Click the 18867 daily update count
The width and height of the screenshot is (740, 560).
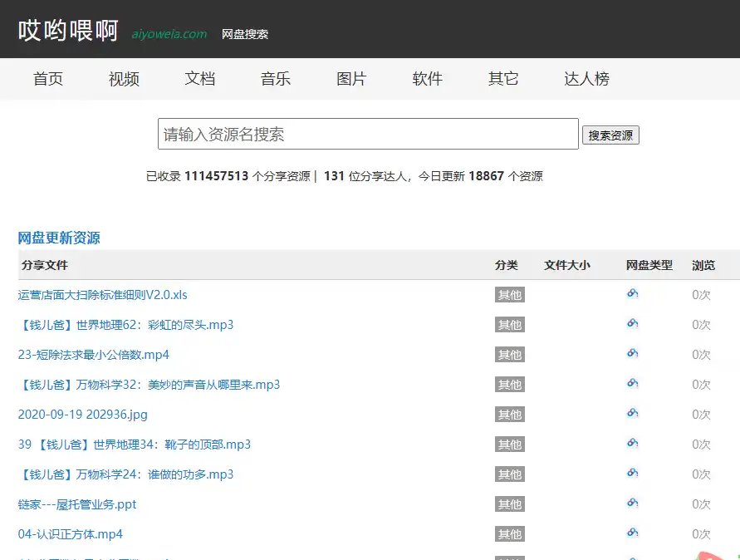tap(487, 176)
